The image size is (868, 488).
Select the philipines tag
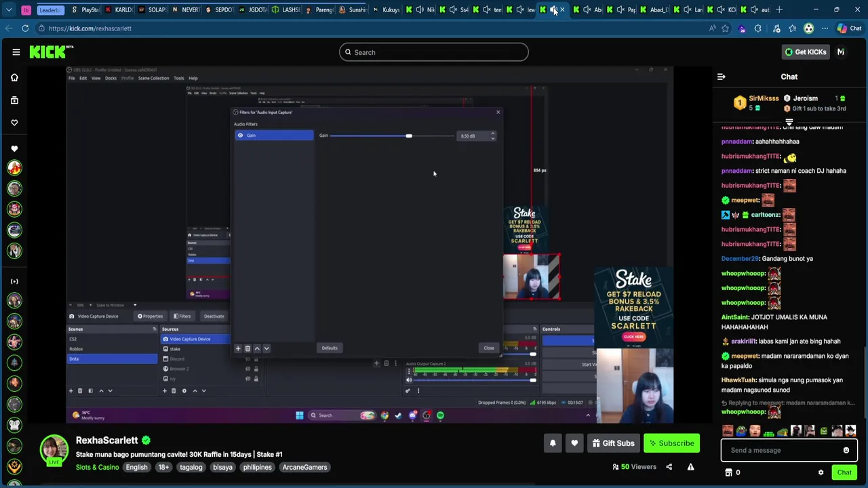[257, 467]
